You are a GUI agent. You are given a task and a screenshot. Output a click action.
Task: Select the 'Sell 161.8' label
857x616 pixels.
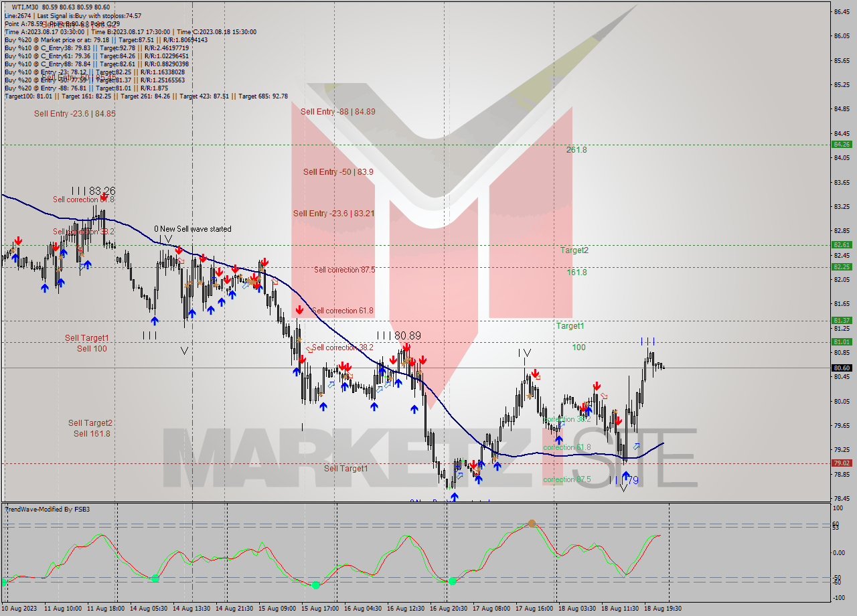tap(92, 434)
